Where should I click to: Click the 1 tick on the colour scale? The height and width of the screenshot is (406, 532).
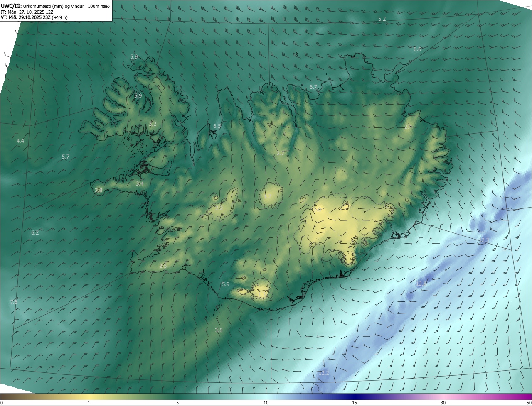pos(89,403)
